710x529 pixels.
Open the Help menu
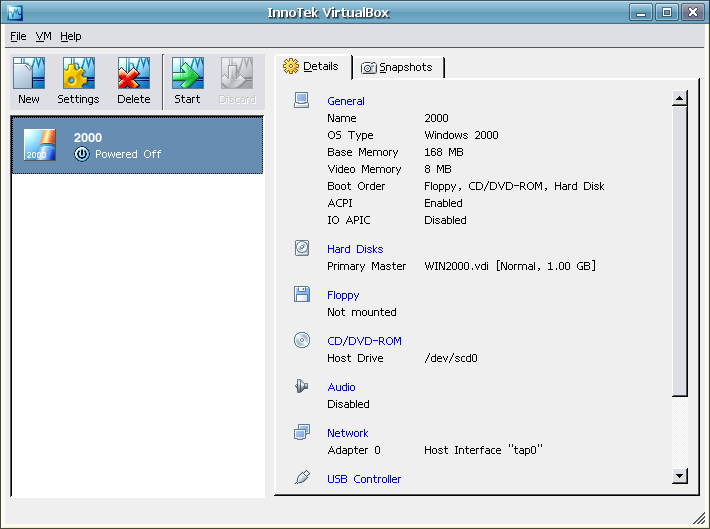(71, 36)
